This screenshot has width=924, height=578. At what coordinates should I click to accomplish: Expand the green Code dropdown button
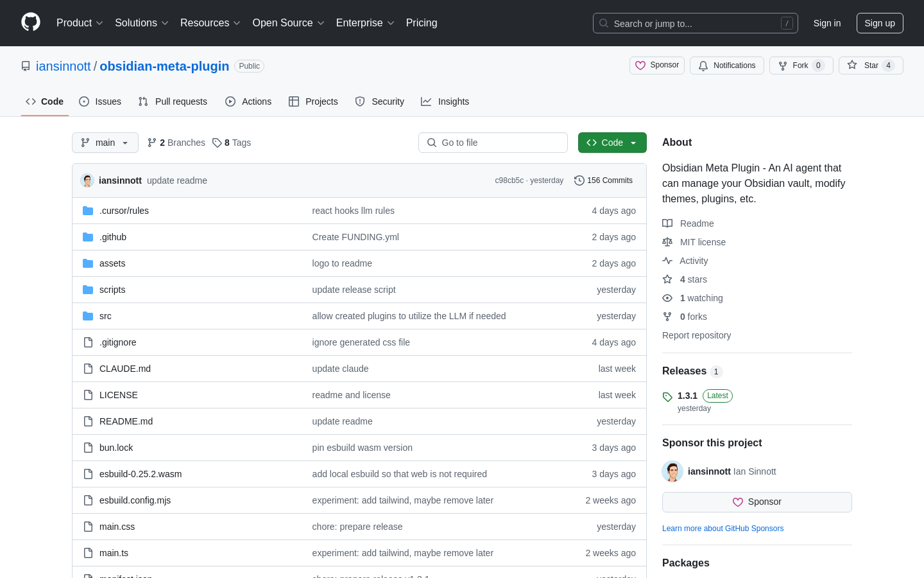(612, 143)
